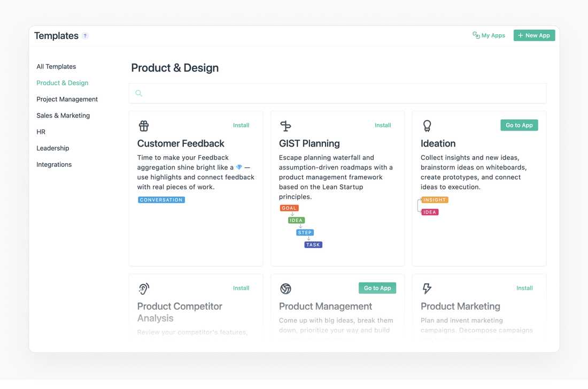Install the GIST Planning template

[383, 125]
